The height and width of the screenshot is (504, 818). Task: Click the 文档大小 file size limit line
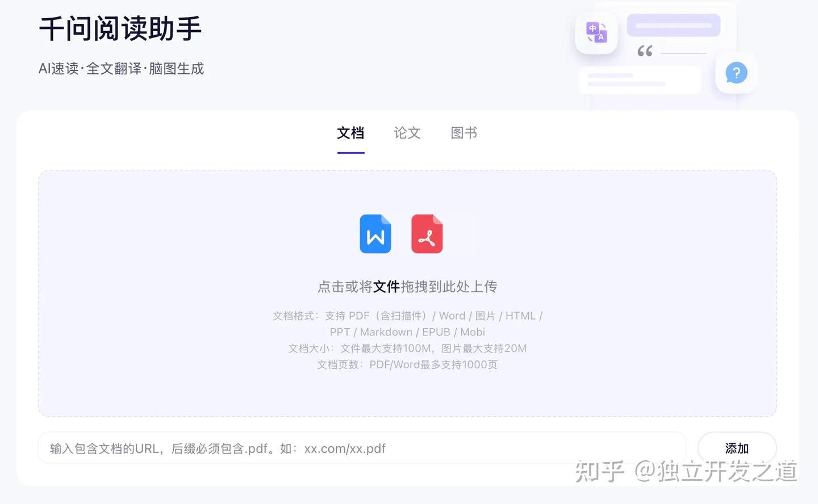point(407,348)
